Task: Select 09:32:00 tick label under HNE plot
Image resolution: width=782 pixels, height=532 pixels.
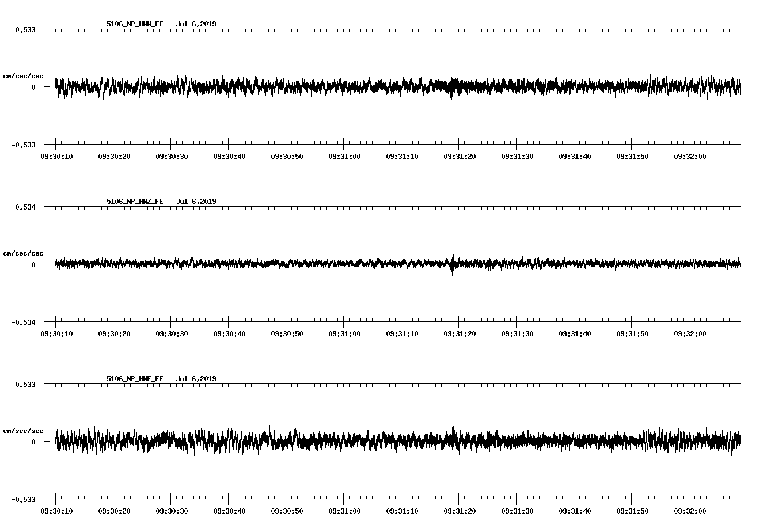Action: pos(690,511)
